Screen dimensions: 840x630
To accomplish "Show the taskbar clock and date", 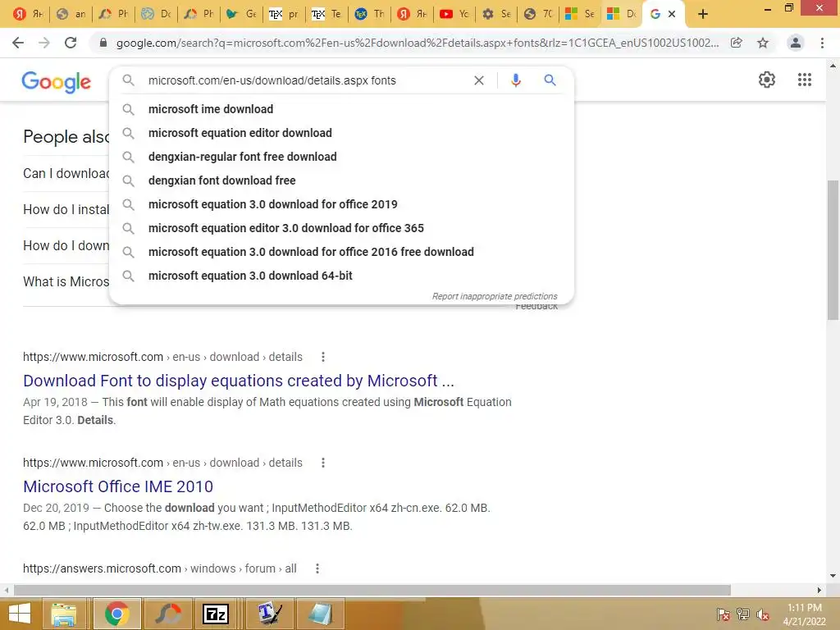I will click(805, 614).
